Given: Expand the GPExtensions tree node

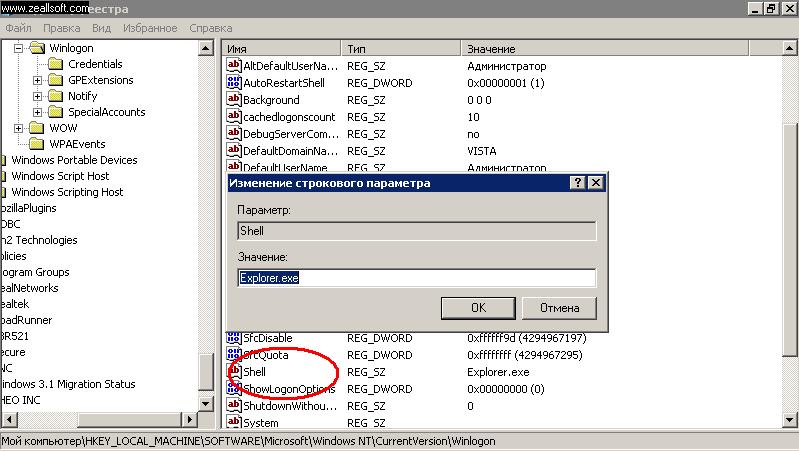Looking at the screenshot, I should pos(37,80).
